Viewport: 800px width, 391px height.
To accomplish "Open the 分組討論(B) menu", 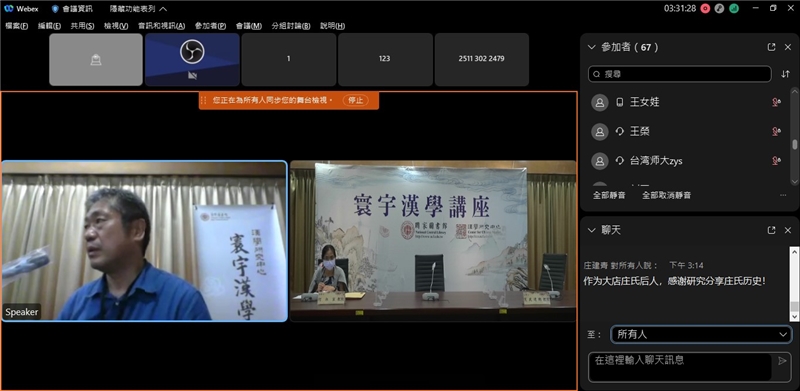I will tap(291, 26).
